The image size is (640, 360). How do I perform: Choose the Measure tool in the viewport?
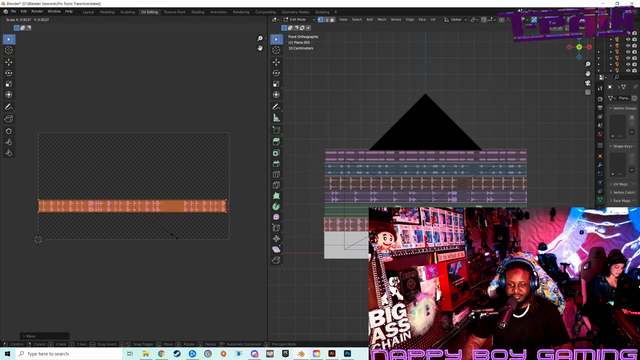[276, 118]
